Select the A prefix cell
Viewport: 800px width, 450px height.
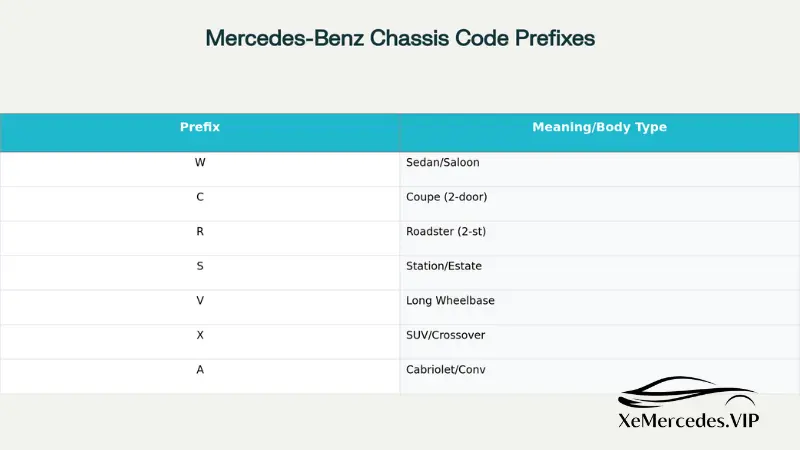tap(200, 369)
